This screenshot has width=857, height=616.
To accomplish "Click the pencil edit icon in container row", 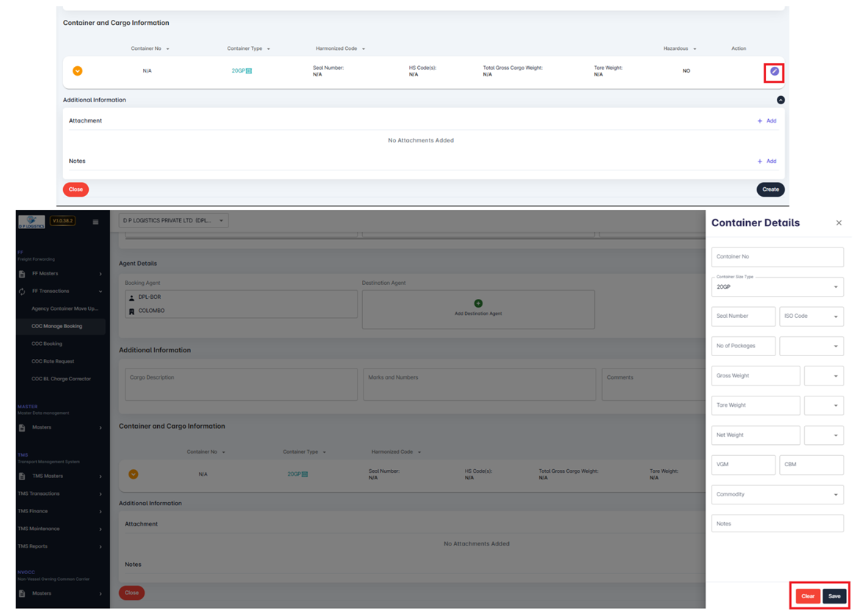I will tap(774, 71).
